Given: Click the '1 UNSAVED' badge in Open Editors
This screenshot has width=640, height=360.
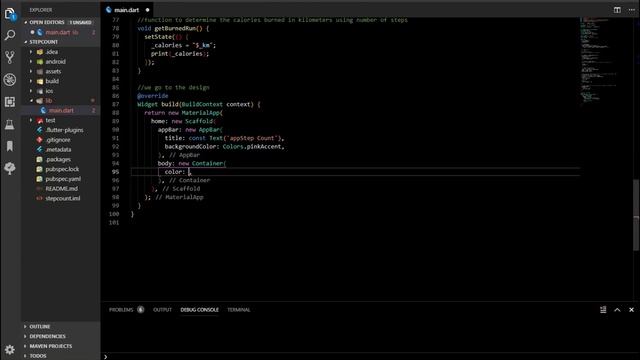Looking at the screenshot, I should (80, 22).
